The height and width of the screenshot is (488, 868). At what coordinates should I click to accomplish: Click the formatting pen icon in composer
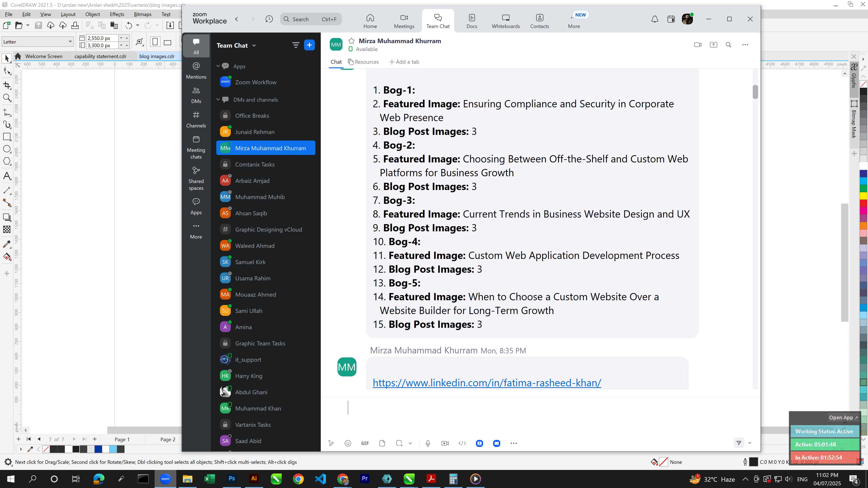click(331, 443)
